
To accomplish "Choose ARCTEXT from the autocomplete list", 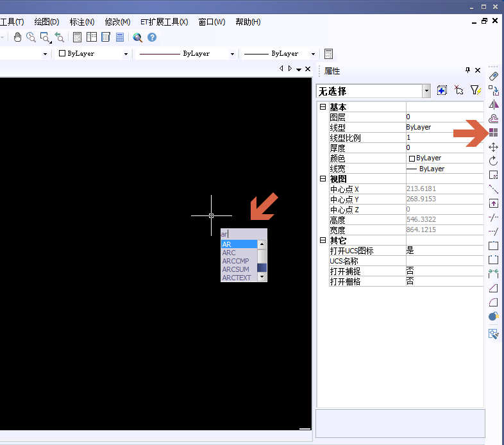I will pyautogui.click(x=237, y=278).
